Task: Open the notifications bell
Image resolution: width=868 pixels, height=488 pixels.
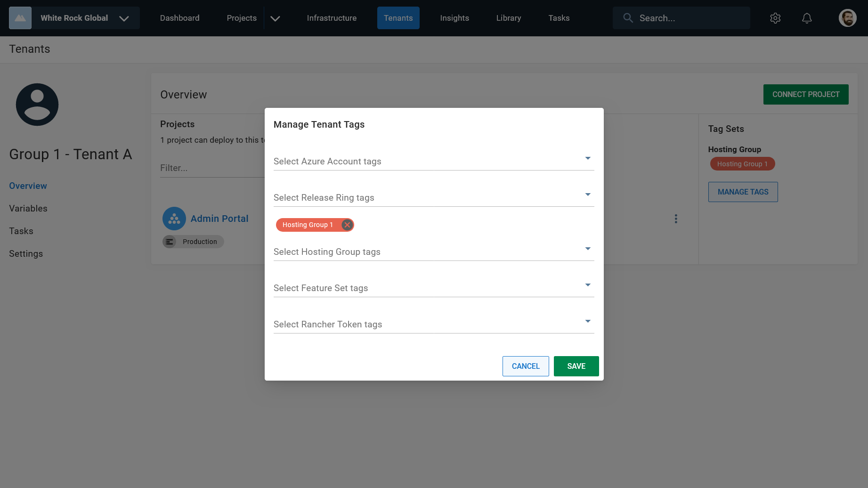Action: click(807, 18)
